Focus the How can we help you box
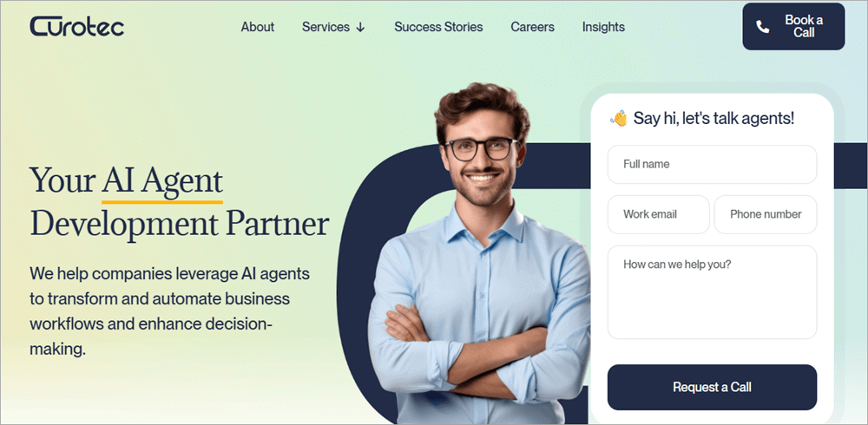This screenshot has height=425, width=868. tap(712, 292)
